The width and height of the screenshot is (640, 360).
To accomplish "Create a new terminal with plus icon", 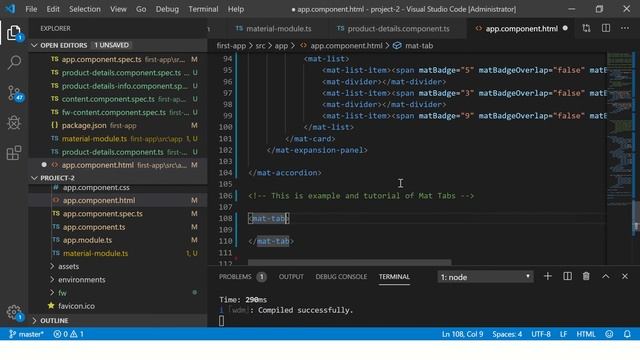I will pos(548,276).
